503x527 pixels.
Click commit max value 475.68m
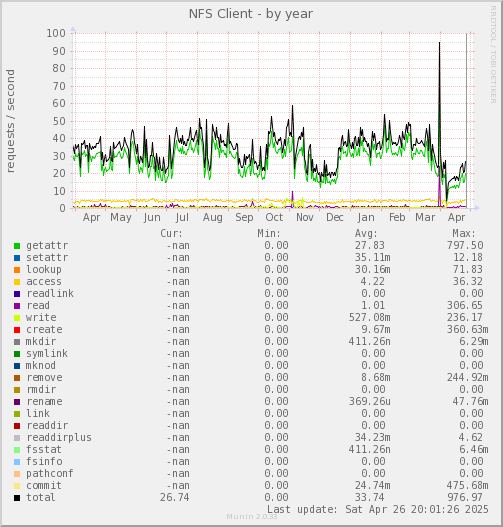click(x=467, y=486)
